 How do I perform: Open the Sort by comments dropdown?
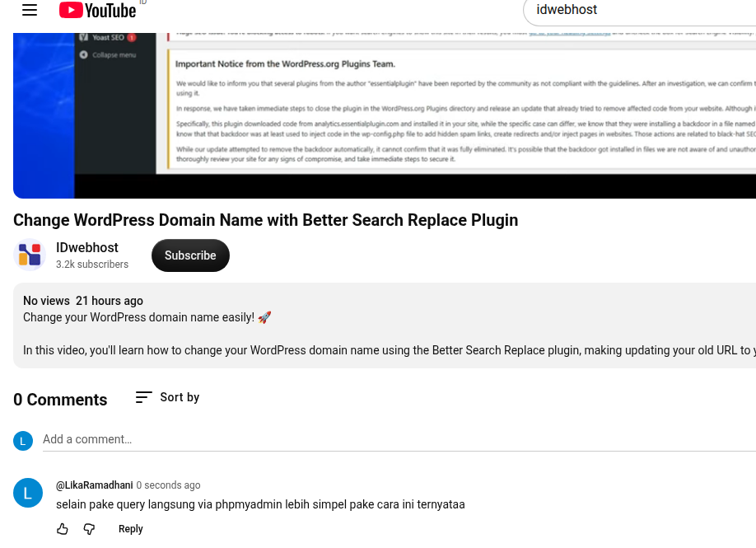pyautogui.click(x=167, y=397)
